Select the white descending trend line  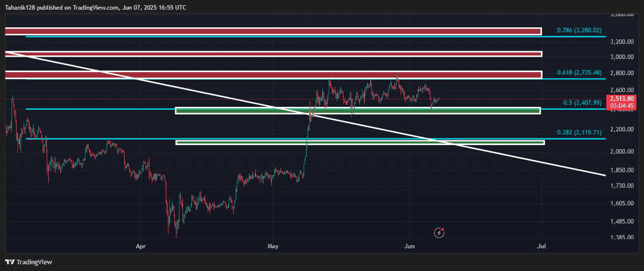pos(305,114)
